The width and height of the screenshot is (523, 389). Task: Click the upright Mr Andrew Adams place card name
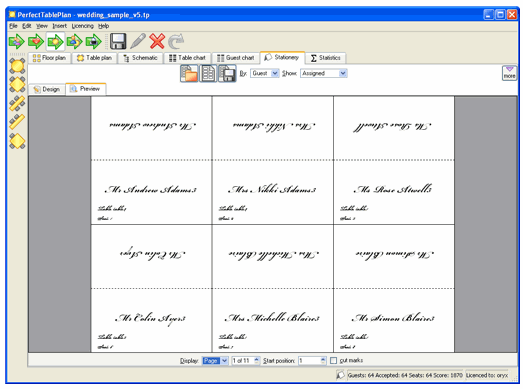(151, 189)
